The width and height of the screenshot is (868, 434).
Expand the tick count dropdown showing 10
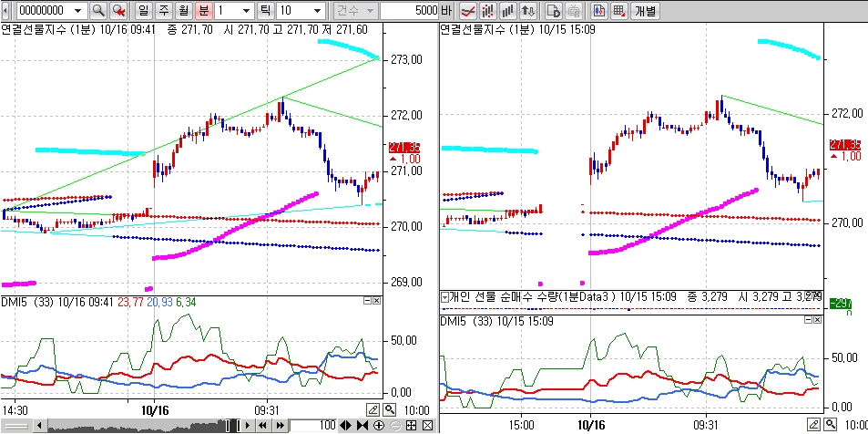click(x=317, y=11)
